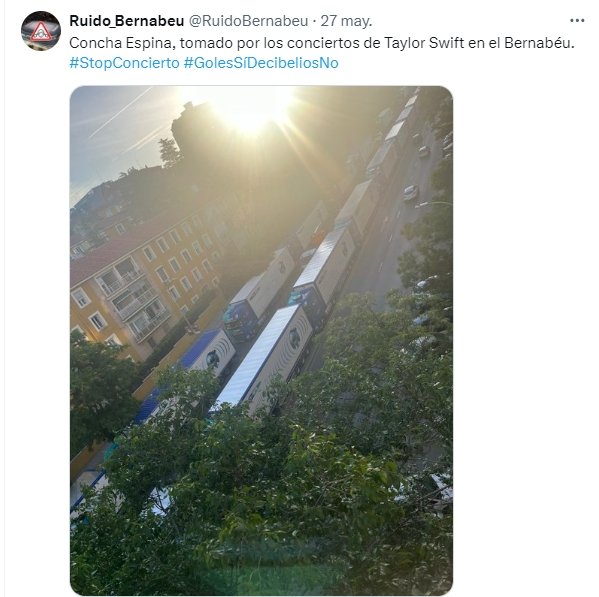The width and height of the screenshot is (599, 597).
Task: Click the 27 may. timestamp
Action: [346, 21]
